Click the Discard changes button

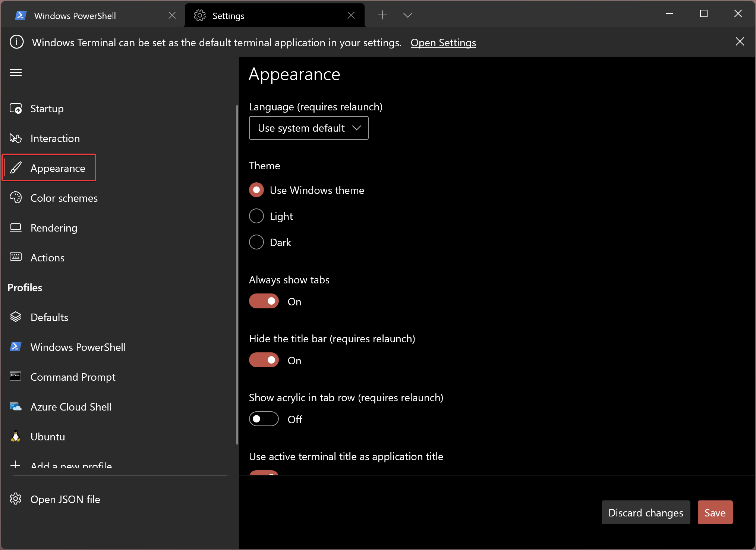click(x=646, y=512)
